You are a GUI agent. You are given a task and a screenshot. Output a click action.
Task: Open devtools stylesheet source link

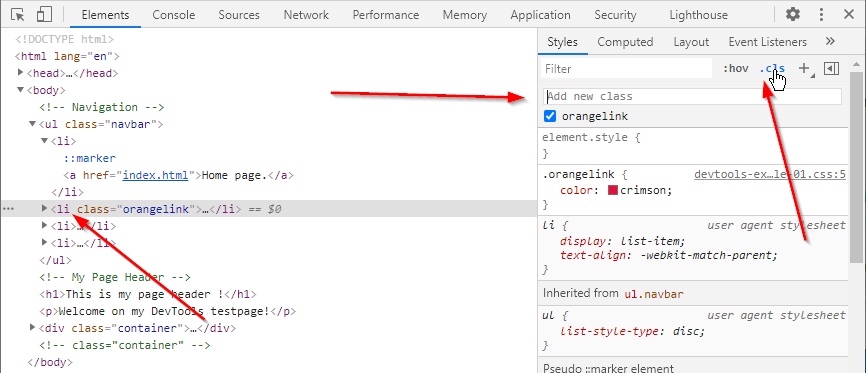(x=770, y=175)
